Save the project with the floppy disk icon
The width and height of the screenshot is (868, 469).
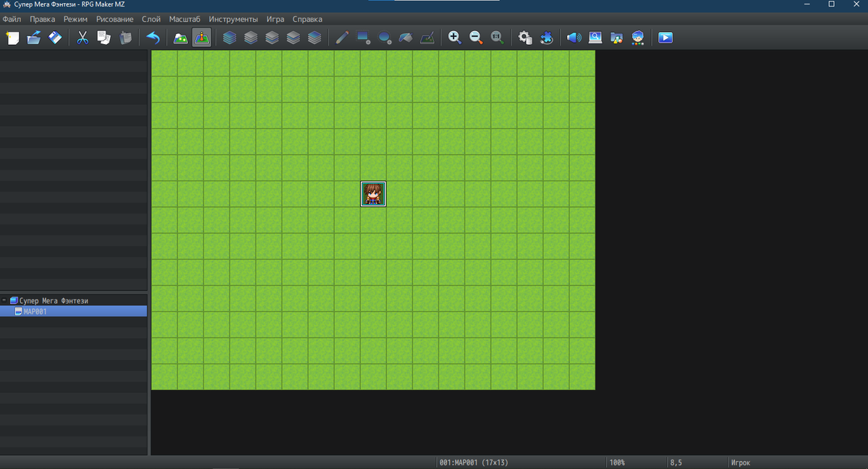click(x=55, y=38)
